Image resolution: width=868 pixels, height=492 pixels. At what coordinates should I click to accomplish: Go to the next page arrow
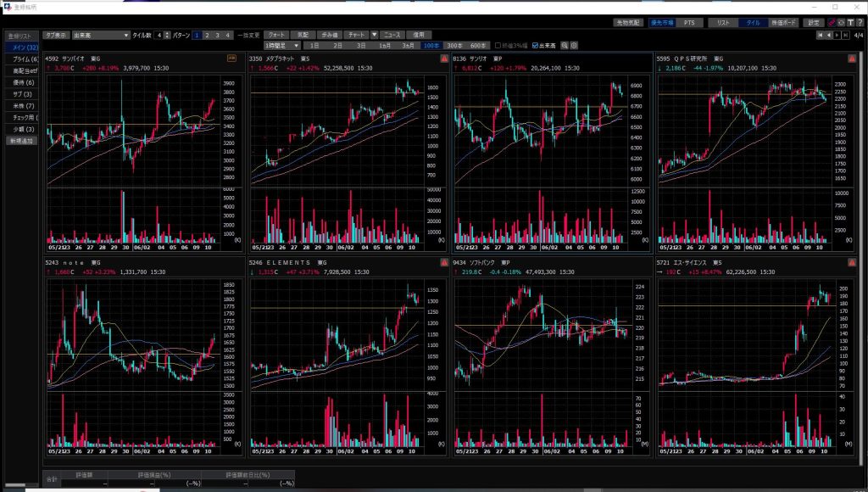pyautogui.click(x=837, y=35)
